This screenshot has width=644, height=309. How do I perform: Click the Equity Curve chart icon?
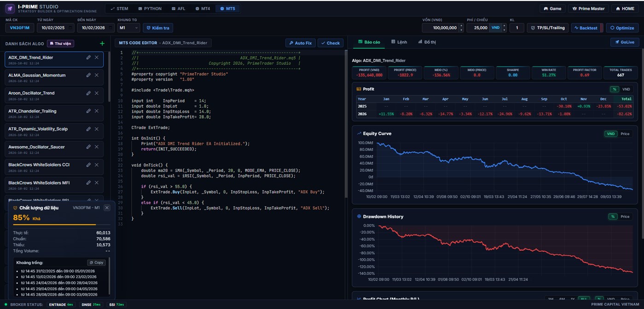359,133
